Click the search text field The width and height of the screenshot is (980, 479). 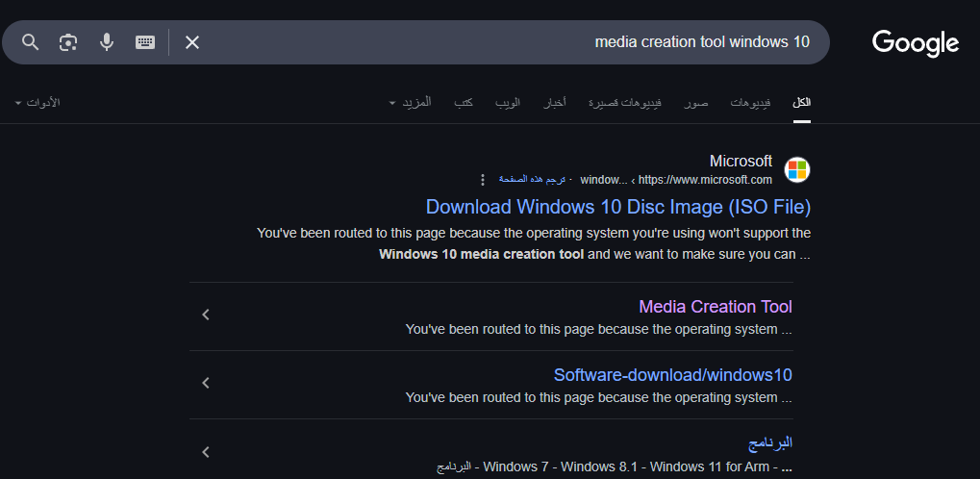pos(506,42)
